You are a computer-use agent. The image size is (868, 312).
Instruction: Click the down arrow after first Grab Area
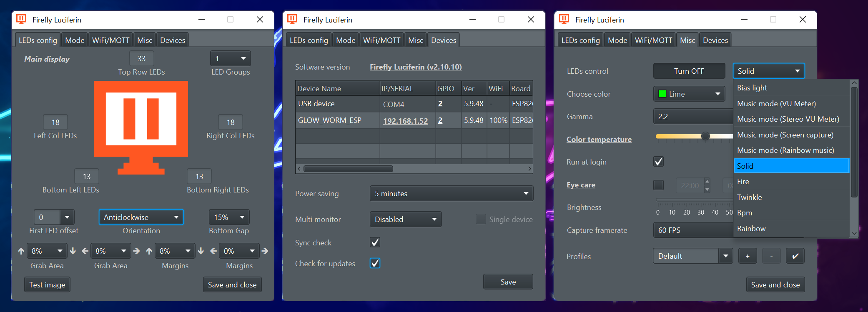point(73,251)
